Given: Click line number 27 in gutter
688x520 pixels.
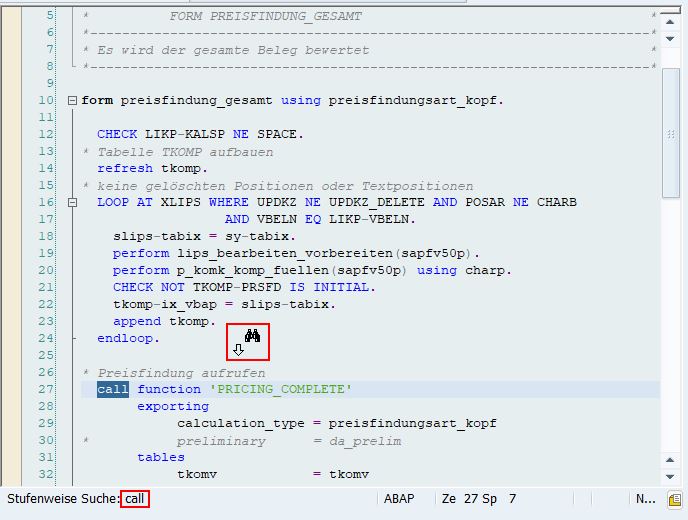Looking at the screenshot, I should [46, 389].
